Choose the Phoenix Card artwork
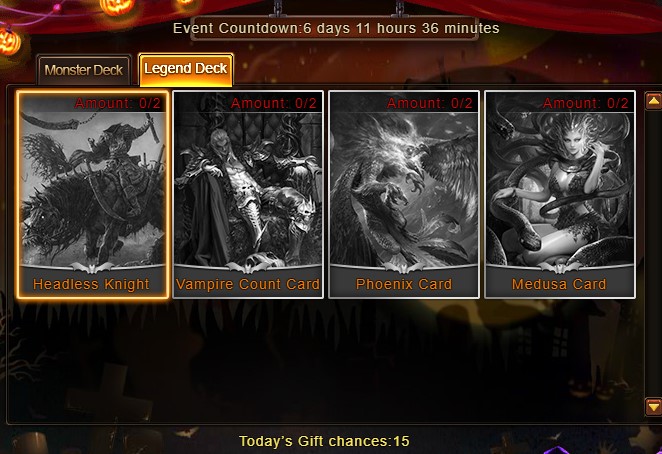 pos(404,188)
